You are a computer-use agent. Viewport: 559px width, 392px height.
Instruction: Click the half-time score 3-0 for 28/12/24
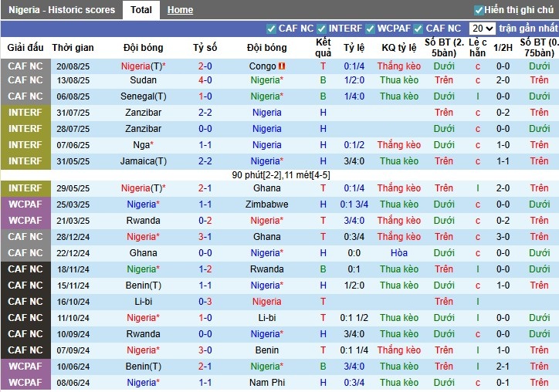pyautogui.click(x=503, y=237)
